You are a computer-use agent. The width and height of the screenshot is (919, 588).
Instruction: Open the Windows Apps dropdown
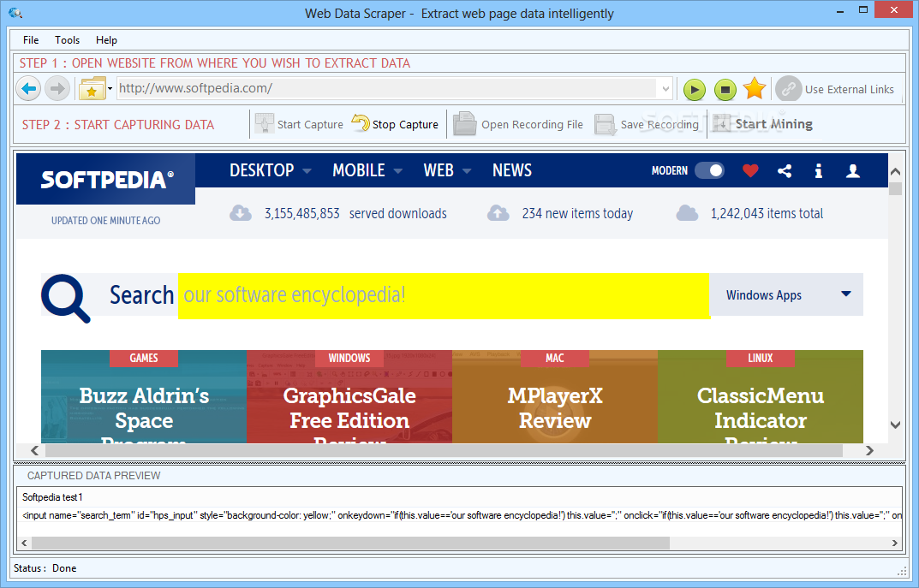pos(786,294)
